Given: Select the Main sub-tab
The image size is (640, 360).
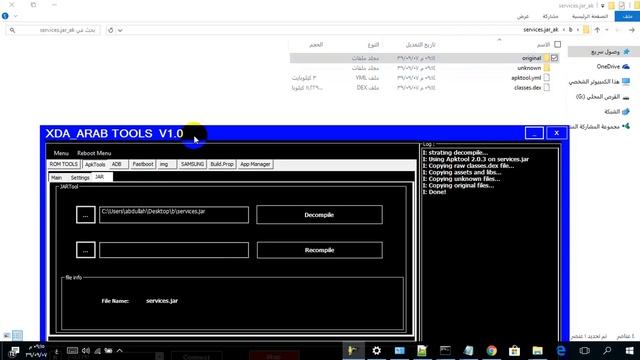Looking at the screenshot, I should pyautogui.click(x=57, y=178).
